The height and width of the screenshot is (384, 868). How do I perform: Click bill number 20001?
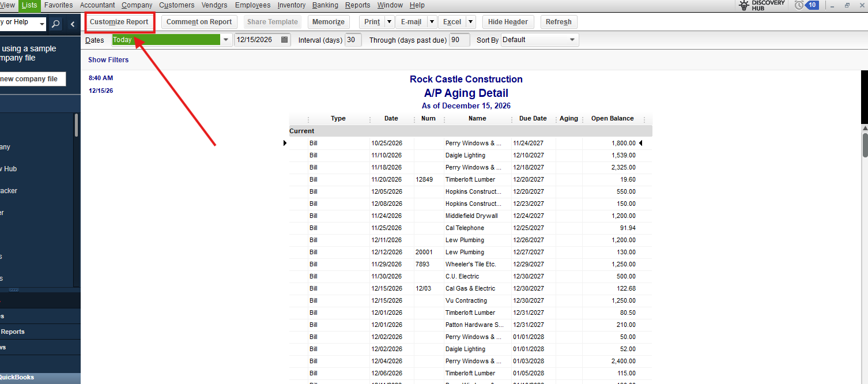pyautogui.click(x=424, y=252)
